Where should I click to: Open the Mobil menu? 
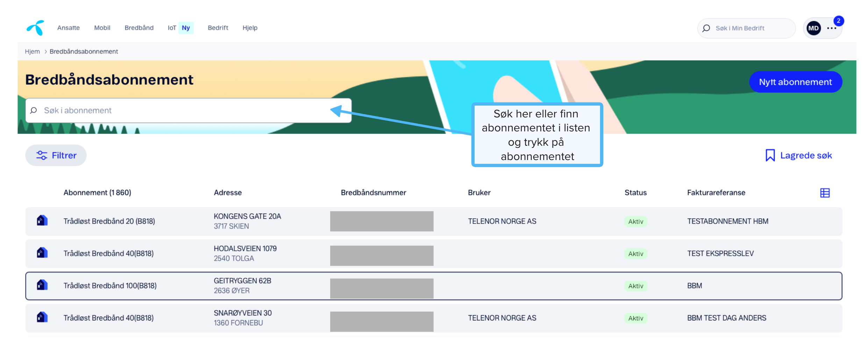coord(102,28)
